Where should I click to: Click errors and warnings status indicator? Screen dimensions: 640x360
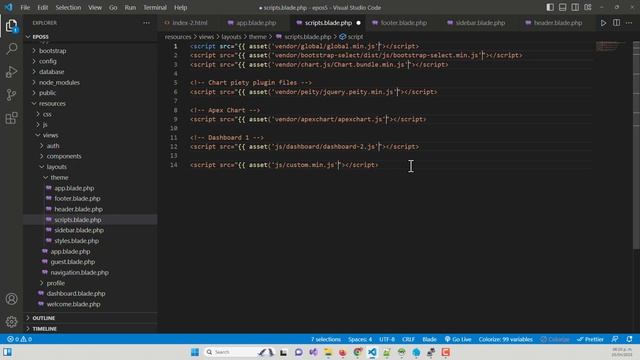click(19, 339)
